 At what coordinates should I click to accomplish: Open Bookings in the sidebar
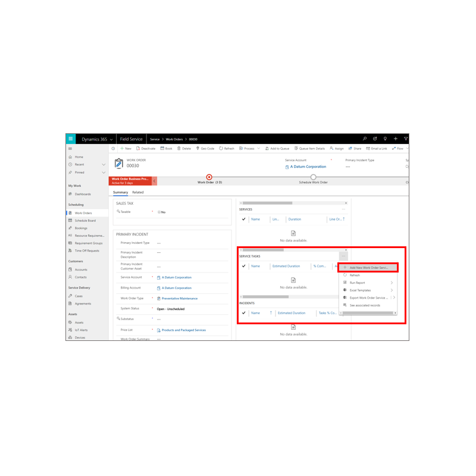pos(81,228)
